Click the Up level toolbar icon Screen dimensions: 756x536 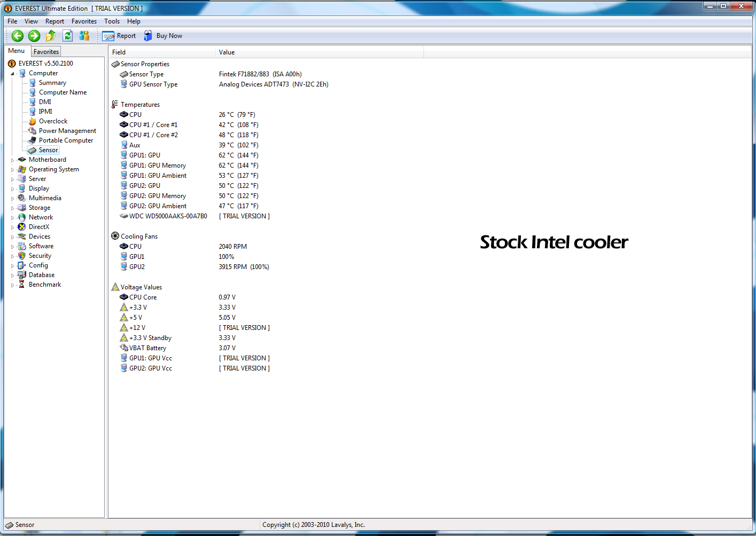point(51,36)
